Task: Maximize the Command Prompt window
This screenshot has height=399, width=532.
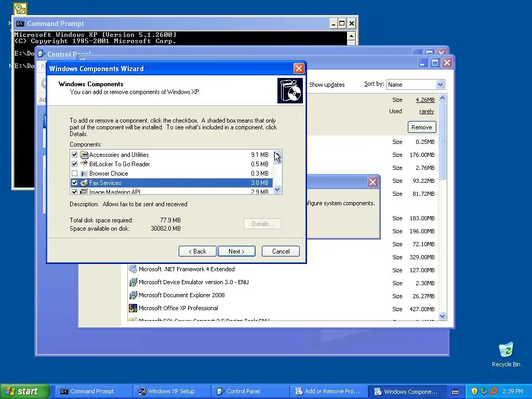Action: pyautogui.click(x=342, y=23)
